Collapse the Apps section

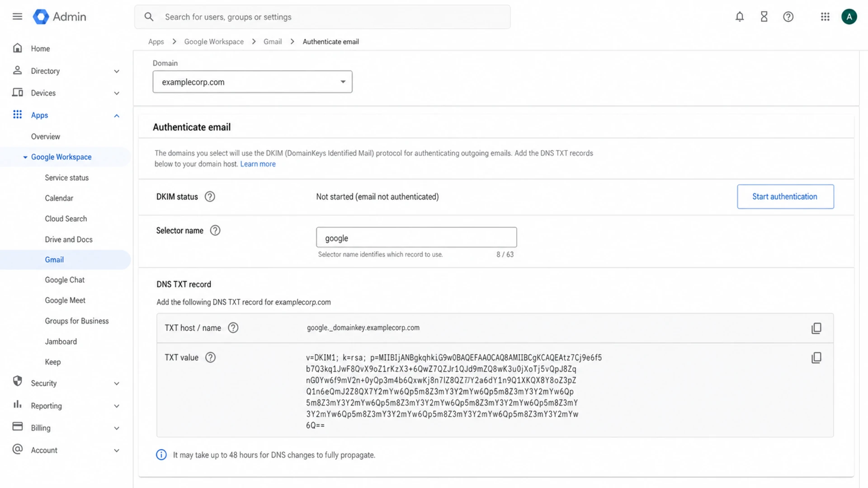point(117,116)
